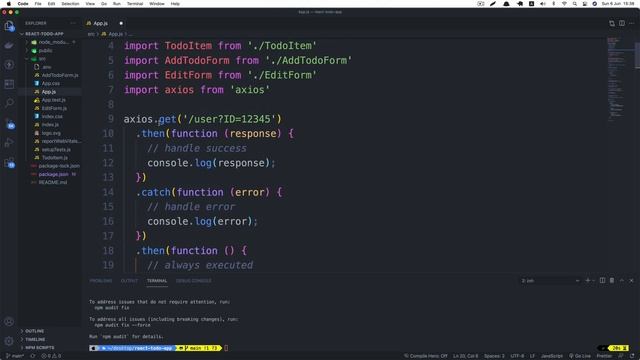Split the terminal panel

(602, 280)
